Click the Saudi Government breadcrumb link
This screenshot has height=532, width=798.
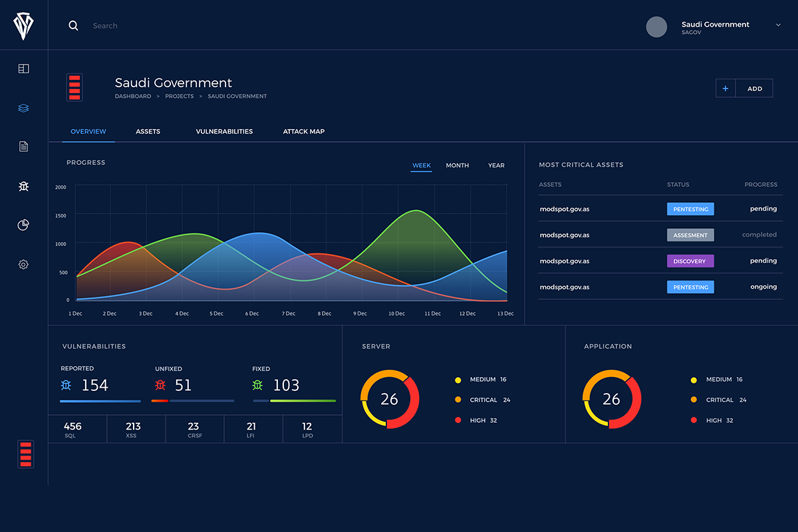(237, 96)
